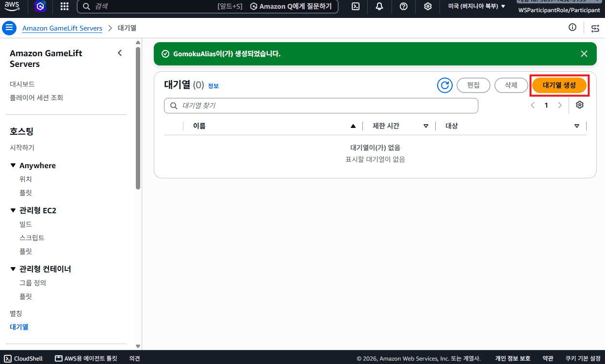Dismiss the GomokuAlias success banner

[x=584, y=54]
